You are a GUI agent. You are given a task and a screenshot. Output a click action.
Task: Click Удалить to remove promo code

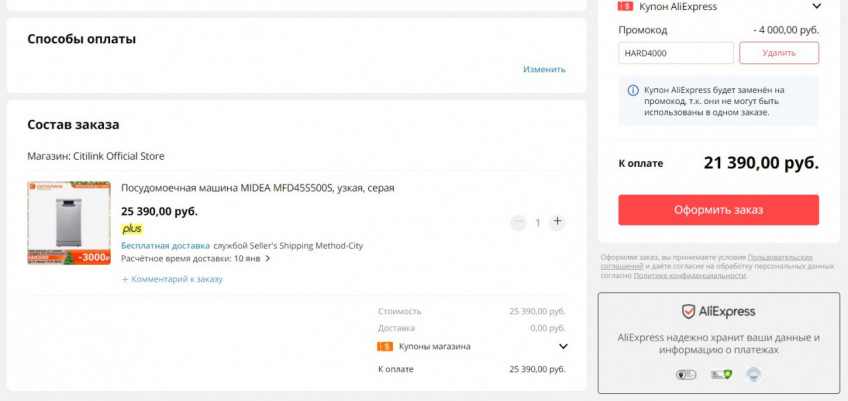[778, 53]
